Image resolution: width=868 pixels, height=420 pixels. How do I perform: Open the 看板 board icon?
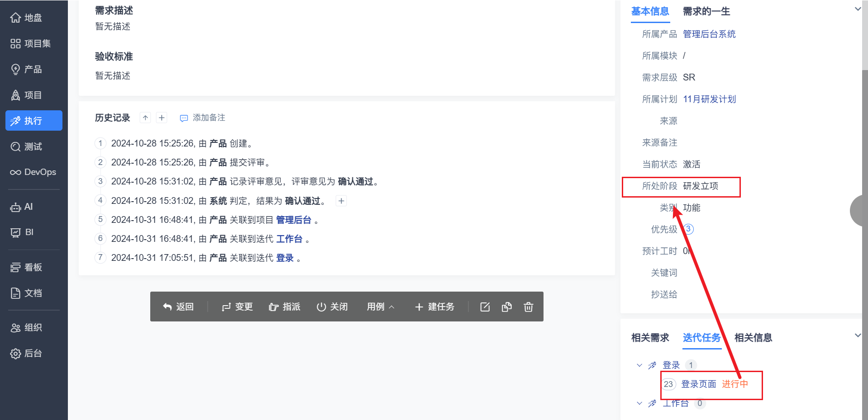pyautogui.click(x=15, y=268)
